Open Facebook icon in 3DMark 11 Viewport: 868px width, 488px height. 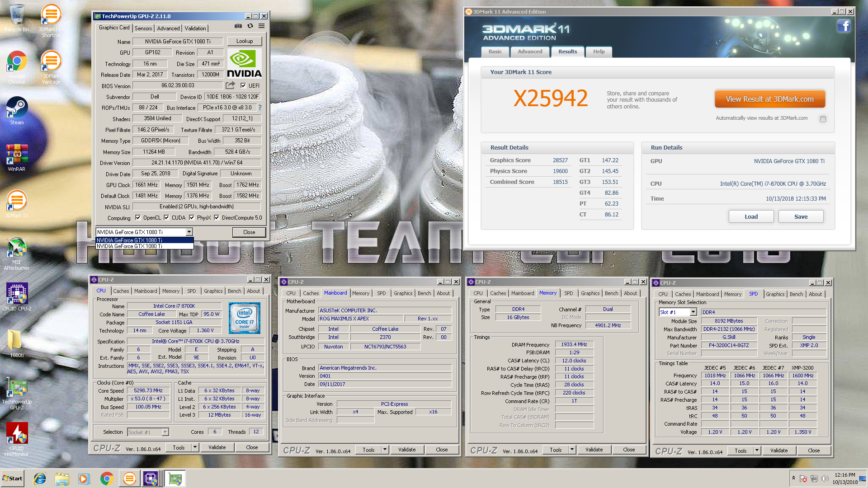point(844,26)
